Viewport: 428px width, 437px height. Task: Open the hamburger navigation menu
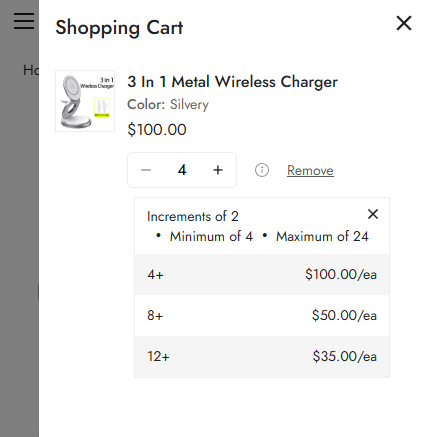click(24, 21)
